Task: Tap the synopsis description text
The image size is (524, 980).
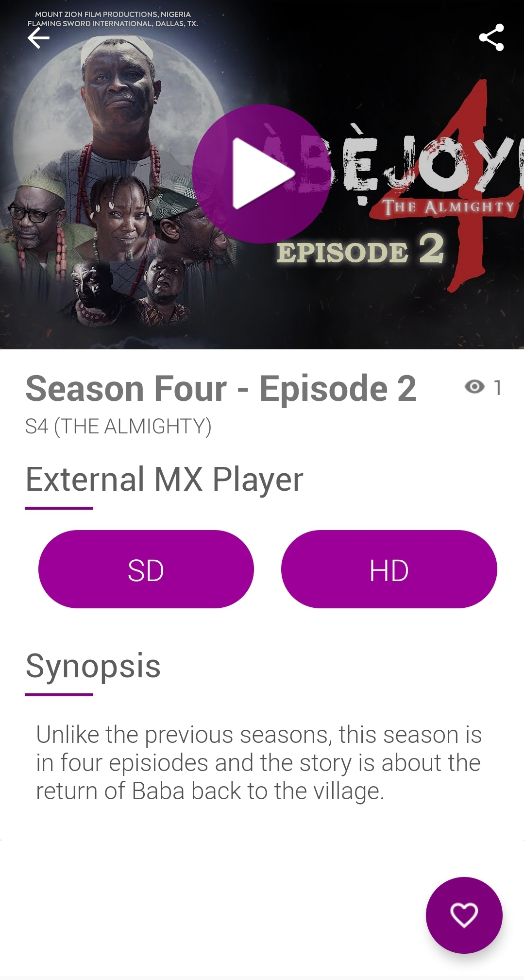Action: tap(259, 763)
